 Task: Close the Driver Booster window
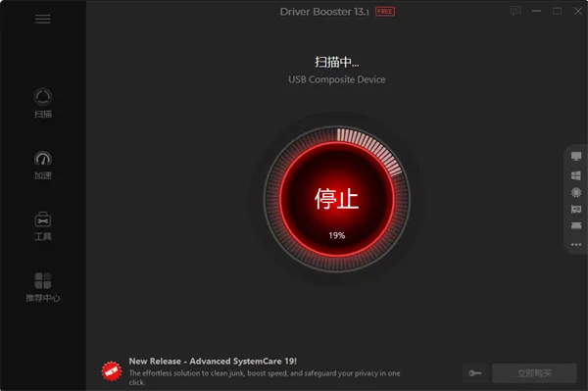coord(578,11)
